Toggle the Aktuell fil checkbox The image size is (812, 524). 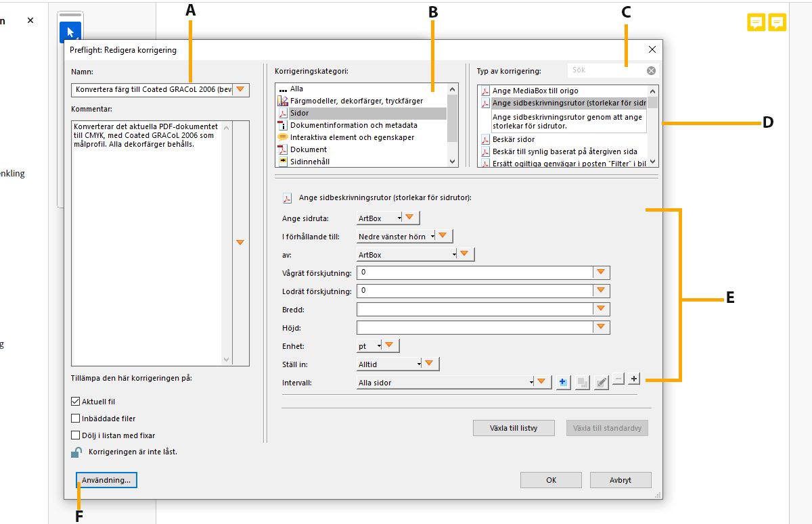76,402
